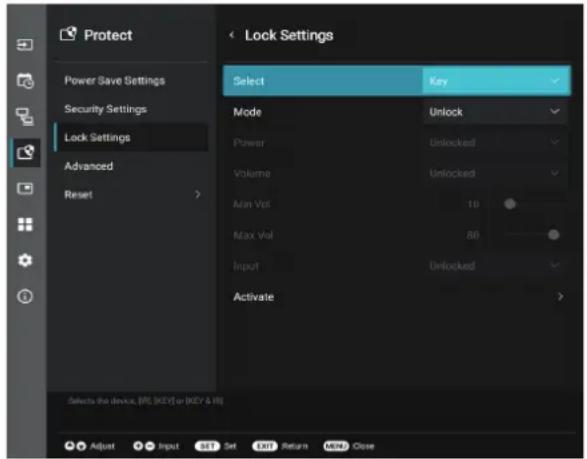Image resolution: width=587 pixels, height=459 pixels.
Task: Click the Min Vol slider handle
Action: [510, 204]
